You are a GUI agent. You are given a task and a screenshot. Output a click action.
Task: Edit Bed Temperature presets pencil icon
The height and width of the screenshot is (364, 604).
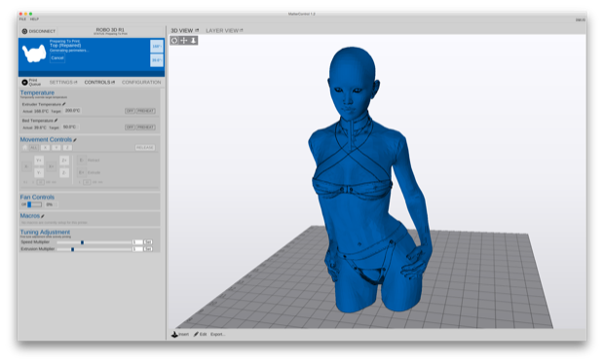[56, 121]
